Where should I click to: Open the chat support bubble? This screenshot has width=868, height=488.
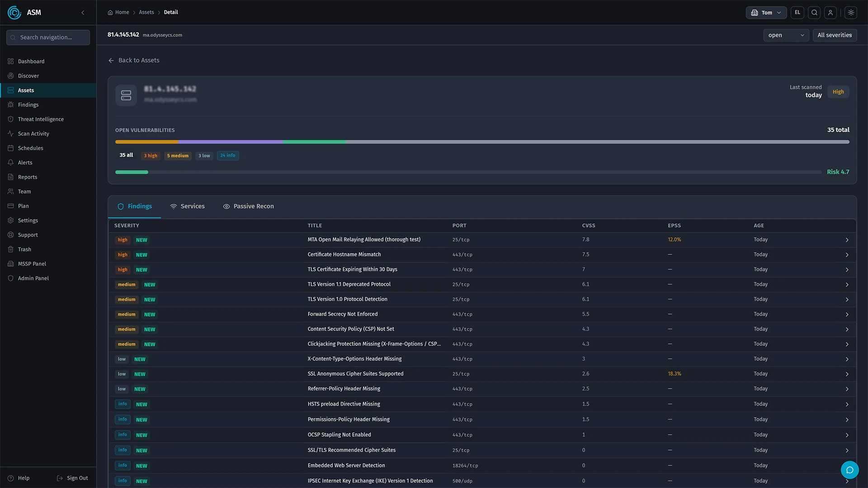850,470
